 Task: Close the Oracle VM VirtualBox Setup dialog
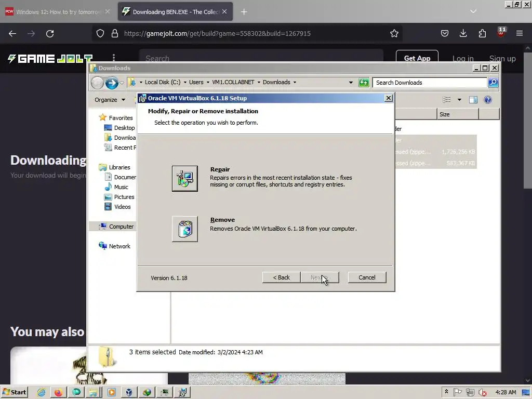pyautogui.click(x=389, y=98)
